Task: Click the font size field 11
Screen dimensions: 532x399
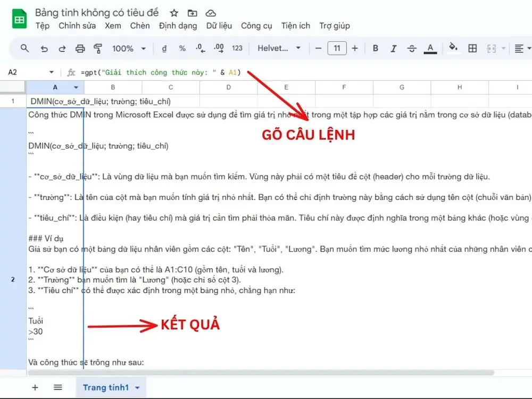Action: (337, 48)
